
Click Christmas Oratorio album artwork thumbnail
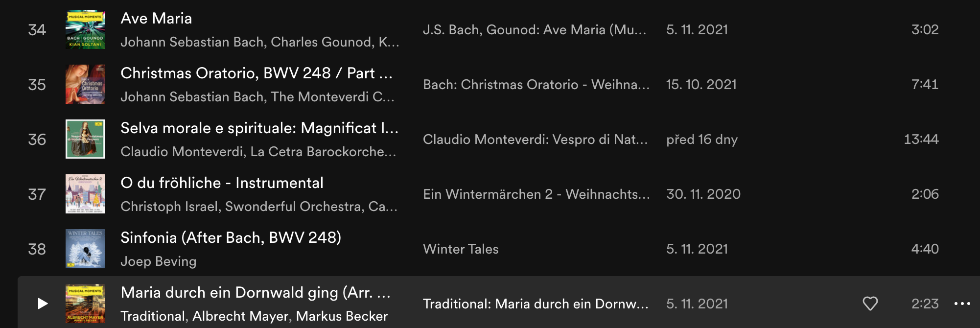(85, 84)
